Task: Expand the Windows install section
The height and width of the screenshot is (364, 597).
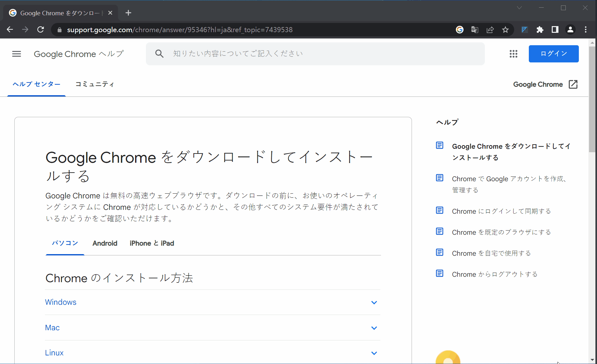Action: point(213,302)
